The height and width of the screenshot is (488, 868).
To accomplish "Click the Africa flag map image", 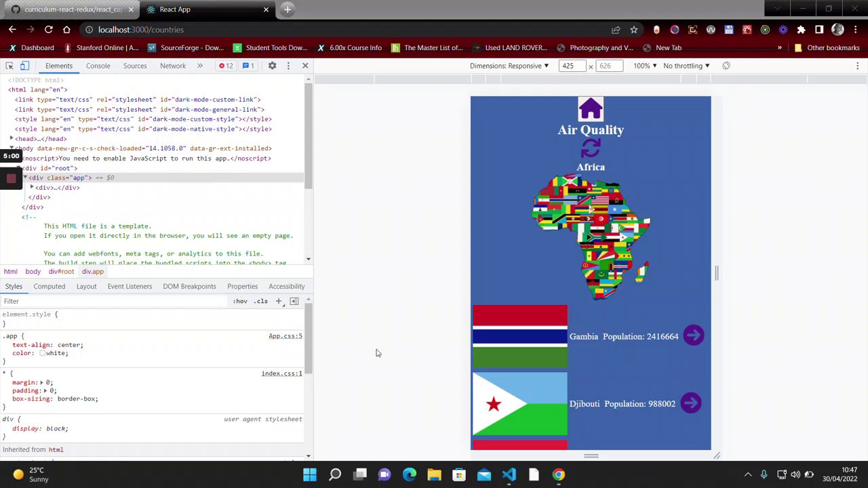I will point(591,237).
